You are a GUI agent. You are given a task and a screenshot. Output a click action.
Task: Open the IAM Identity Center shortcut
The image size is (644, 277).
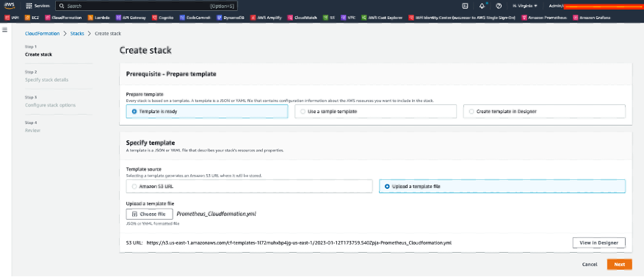pyautogui.click(x=463, y=18)
